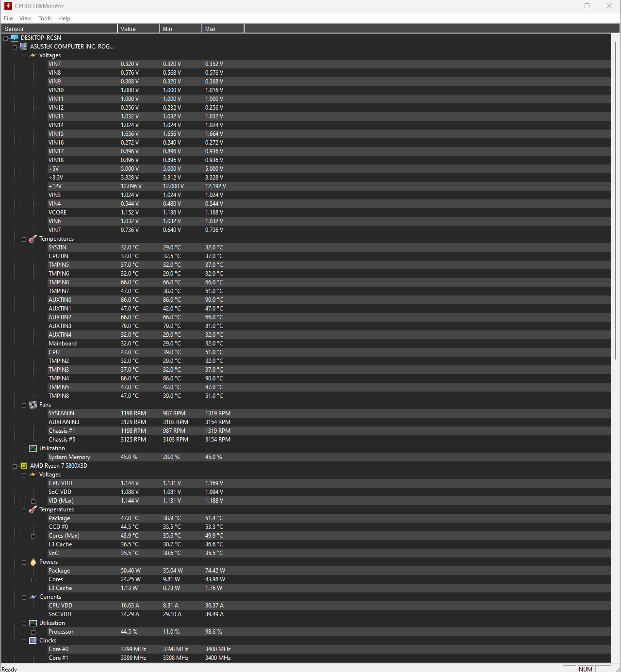This screenshot has width=621, height=672.
Task: Select the Chassis #1 fan row
Action: (329, 431)
